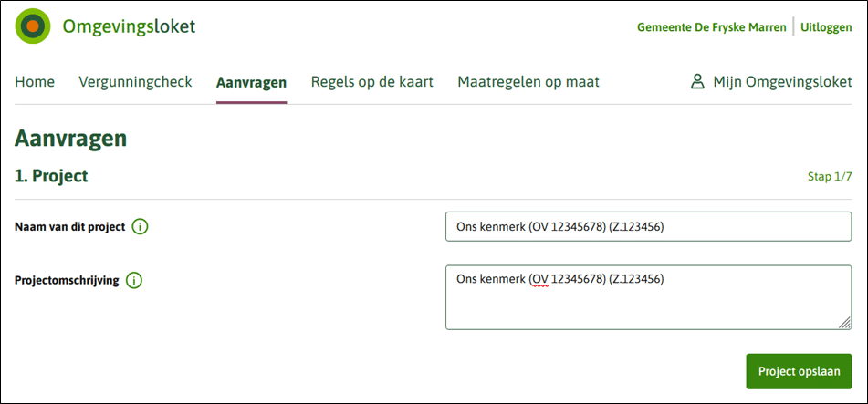This screenshot has height=404, width=868.
Task: Click the Projectomschrijving label text
Action: [67, 281]
